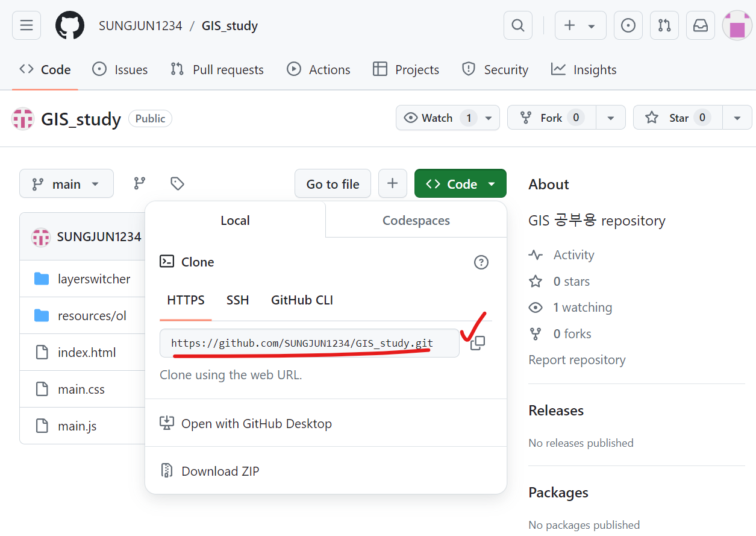This screenshot has height=536, width=756.
Task: Click the zip file icon
Action: point(167,471)
